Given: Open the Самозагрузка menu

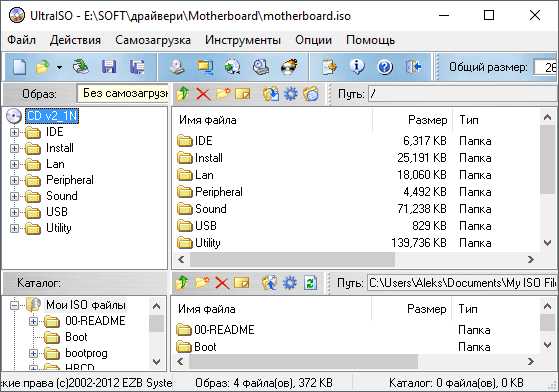Looking at the screenshot, I should pyautogui.click(x=153, y=40).
